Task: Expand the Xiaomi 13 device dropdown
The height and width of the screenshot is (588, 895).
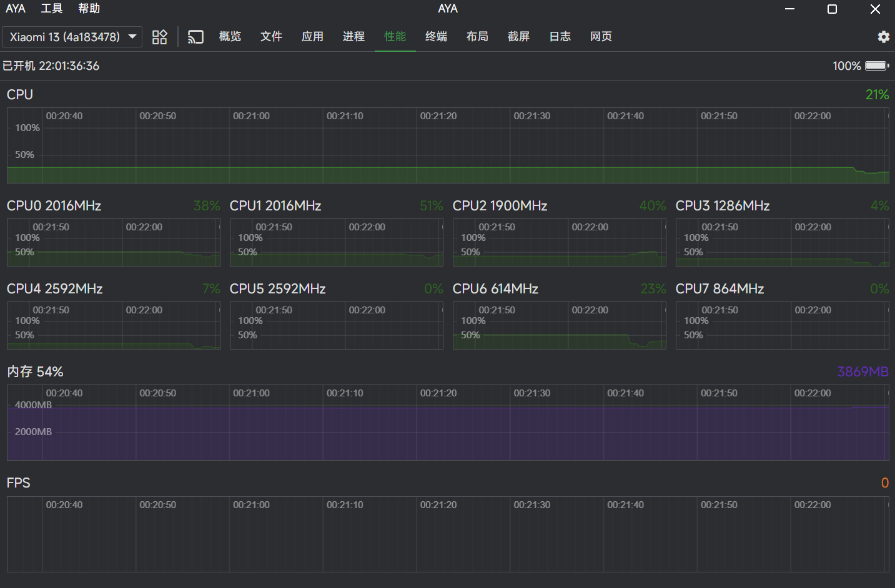Action: pos(72,37)
